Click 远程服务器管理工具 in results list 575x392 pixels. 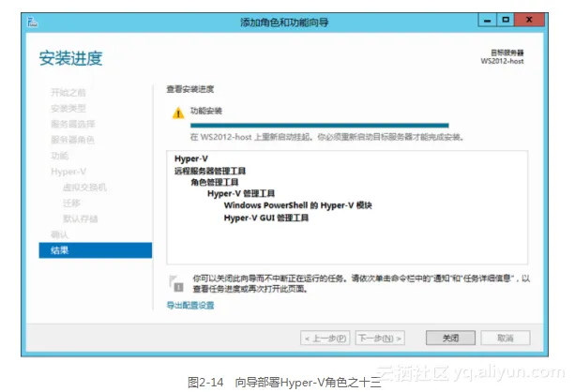210,171
